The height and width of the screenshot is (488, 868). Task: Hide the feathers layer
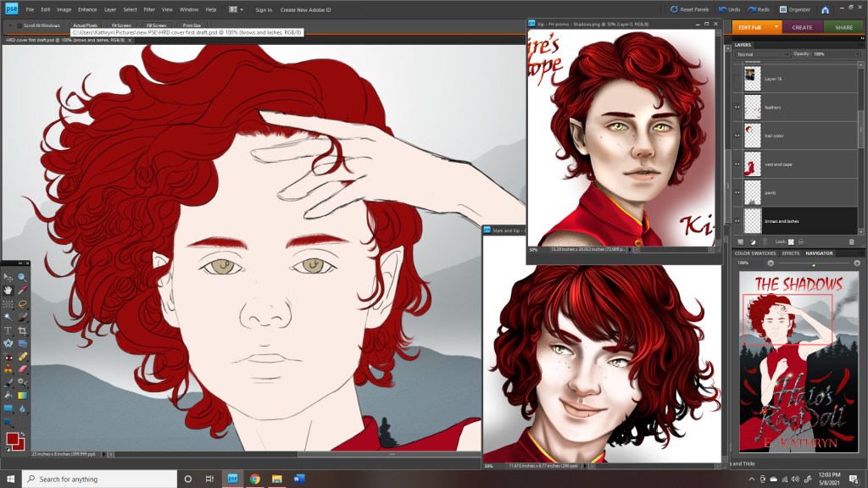click(737, 108)
